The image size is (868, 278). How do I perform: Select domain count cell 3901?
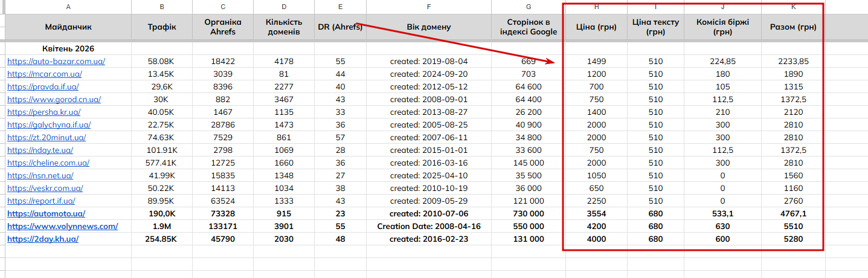[284, 227]
